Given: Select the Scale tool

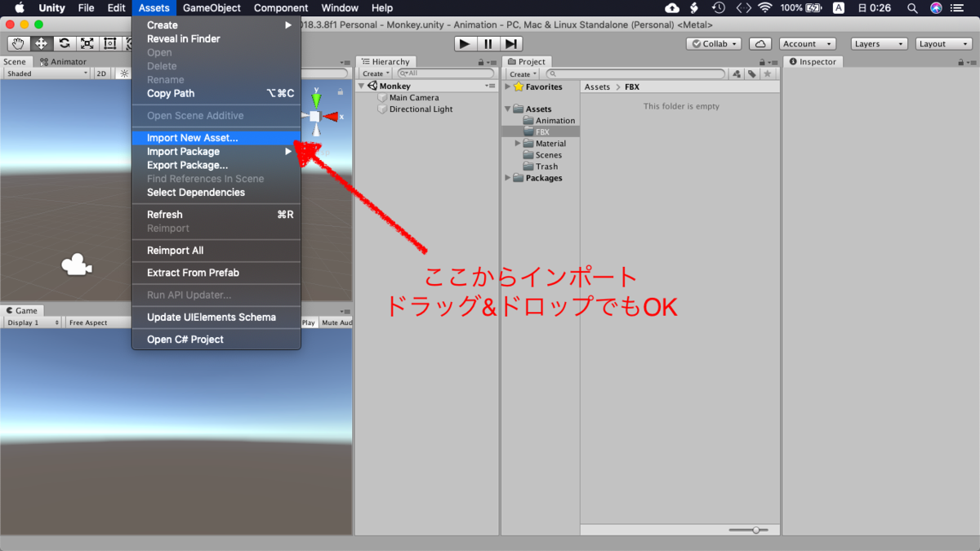Looking at the screenshot, I should tap(87, 44).
